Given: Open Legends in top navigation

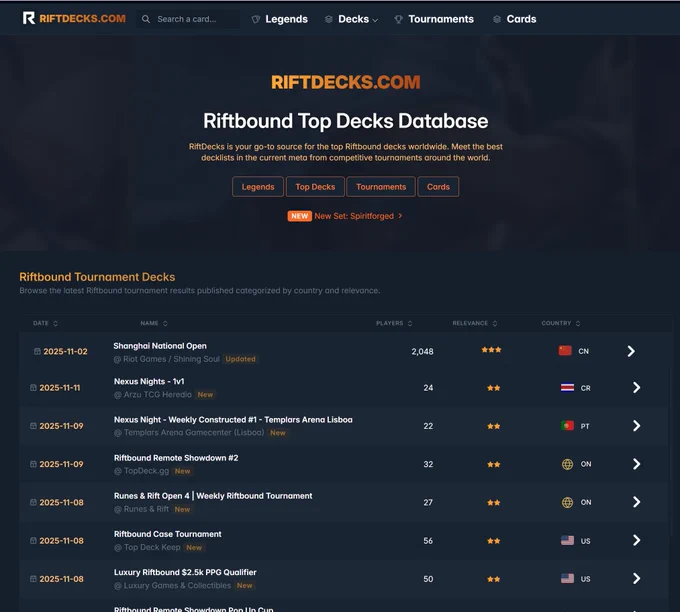Looking at the screenshot, I should (286, 19).
